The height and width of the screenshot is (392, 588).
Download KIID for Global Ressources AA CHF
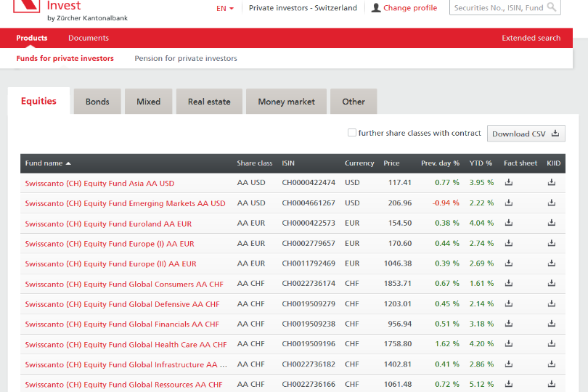[551, 384]
